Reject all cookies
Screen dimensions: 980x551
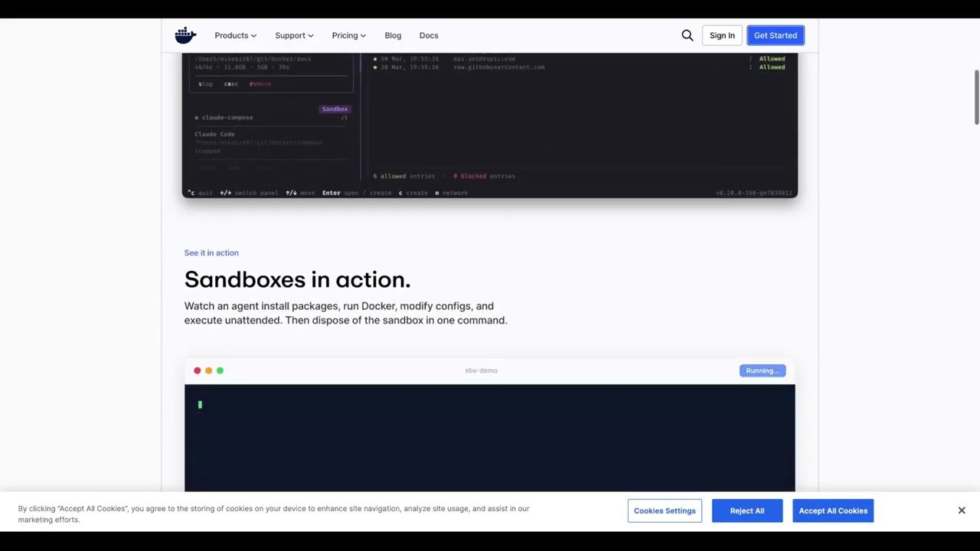[747, 510]
